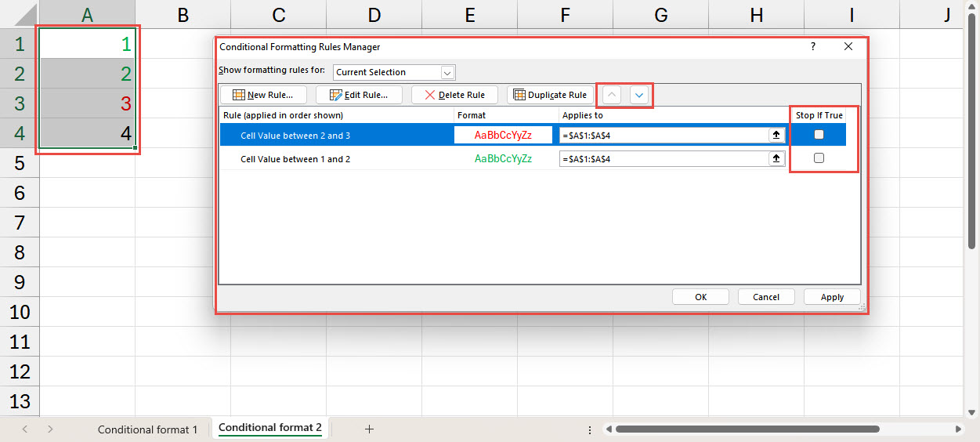Click Edit Rule button
Screen dimensions: 980x442
point(359,95)
